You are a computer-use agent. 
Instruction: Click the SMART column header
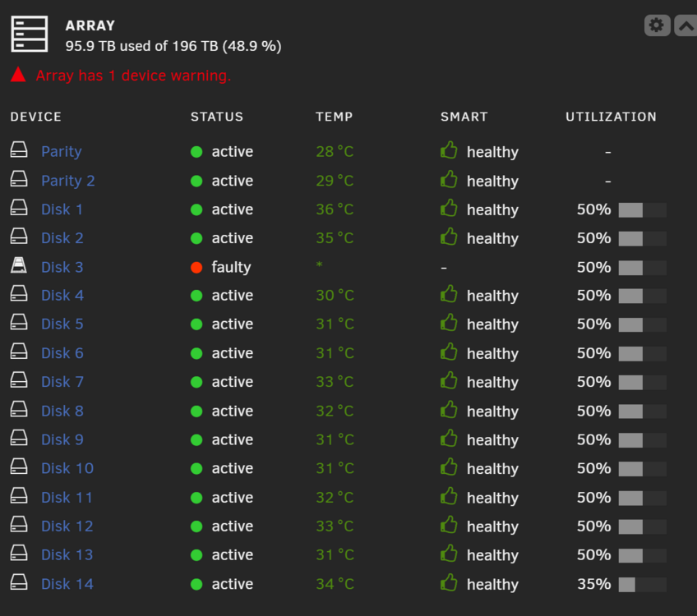click(x=464, y=117)
